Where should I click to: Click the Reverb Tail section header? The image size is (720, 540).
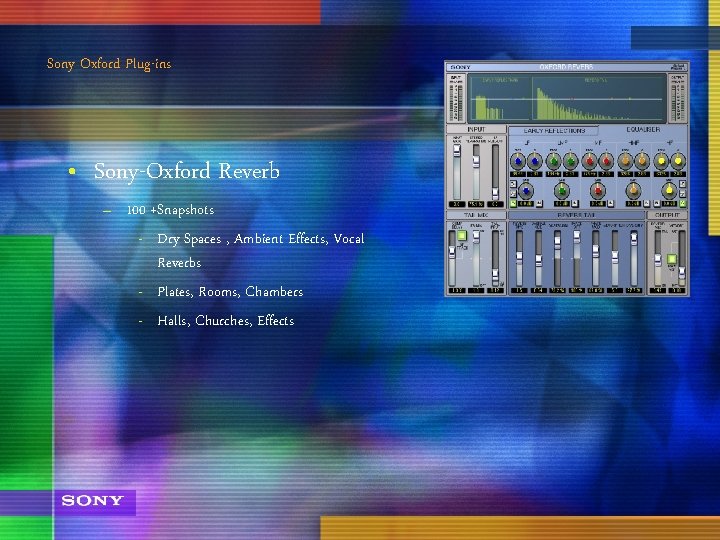pos(576,215)
